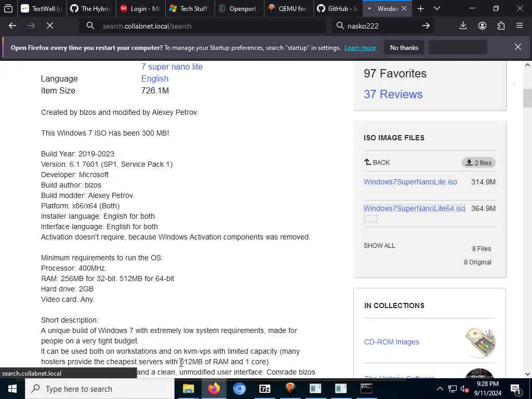The width and height of the screenshot is (532, 399).
Task: Click the taskbar search box
Action: click(x=100, y=389)
